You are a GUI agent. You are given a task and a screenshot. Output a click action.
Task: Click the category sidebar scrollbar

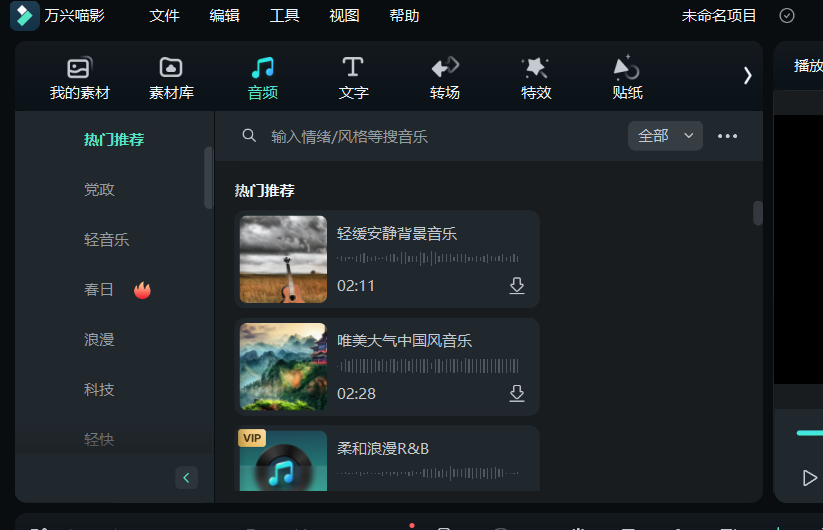click(208, 178)
